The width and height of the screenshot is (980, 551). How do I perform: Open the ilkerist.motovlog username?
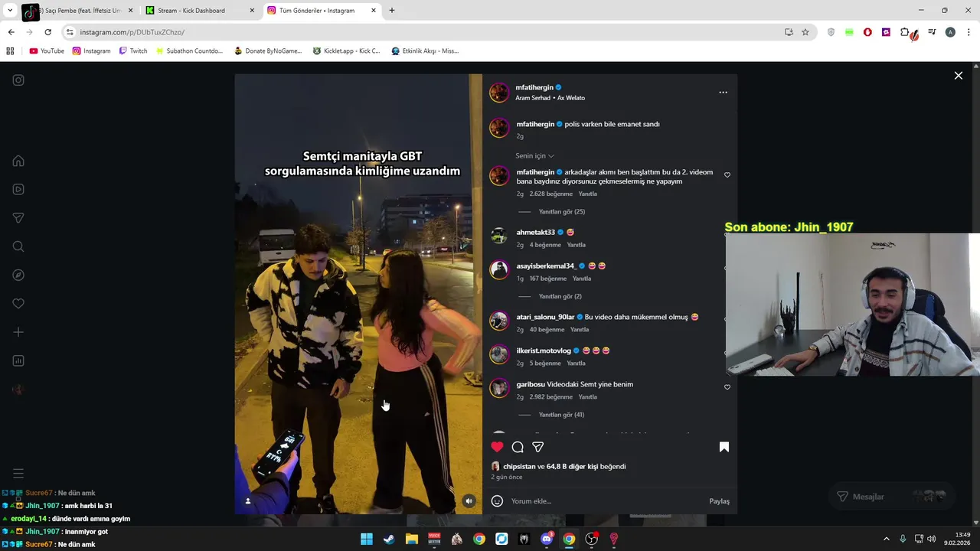544,350
